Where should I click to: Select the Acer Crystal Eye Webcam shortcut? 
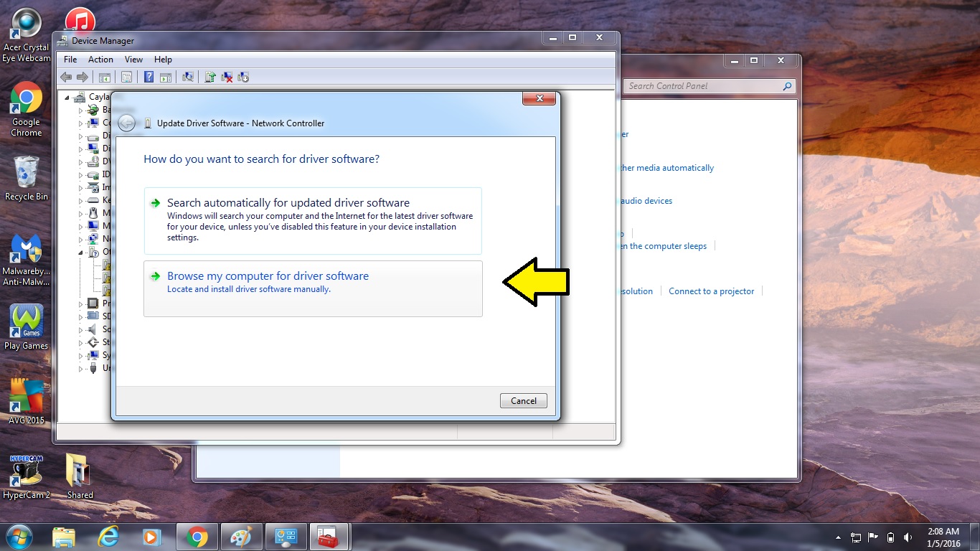pyautogui.click(x=27, y=35)
